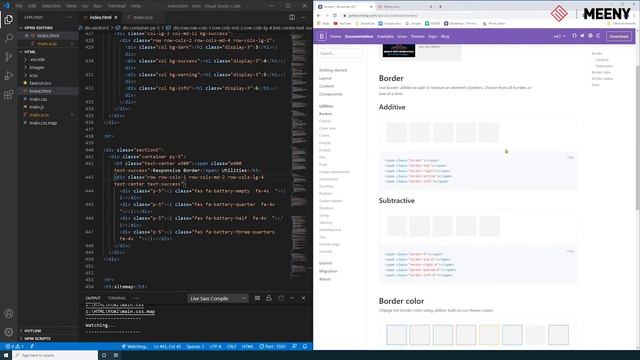The image size is (640, 360).
Task: Open the Bootstrap version v4.5 dropdown
Action: [x=559, y=36]
